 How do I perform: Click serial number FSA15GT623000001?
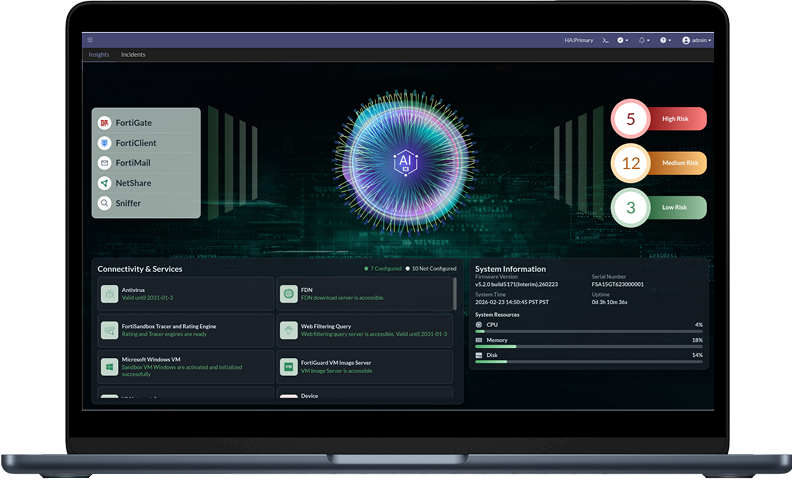pos(618,284)
